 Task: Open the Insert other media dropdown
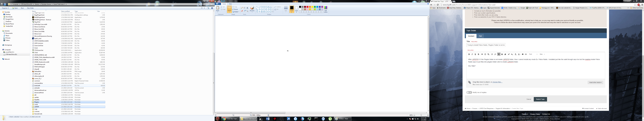(595, 82)
